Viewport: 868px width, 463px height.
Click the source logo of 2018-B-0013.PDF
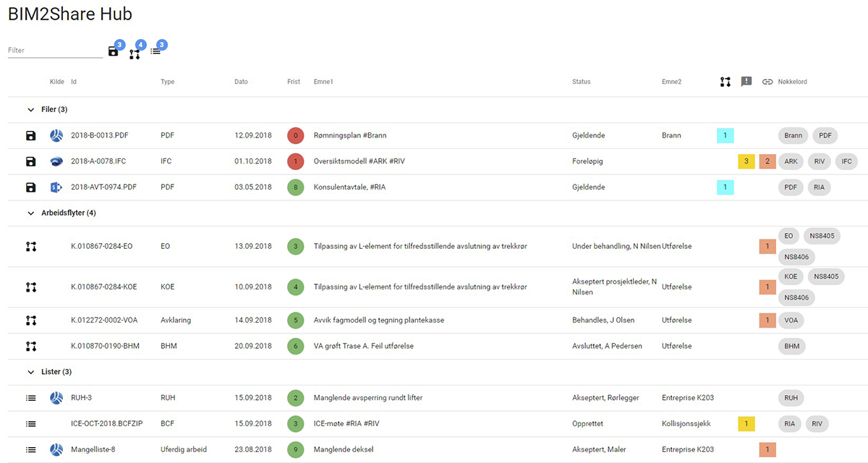(56, 135)
